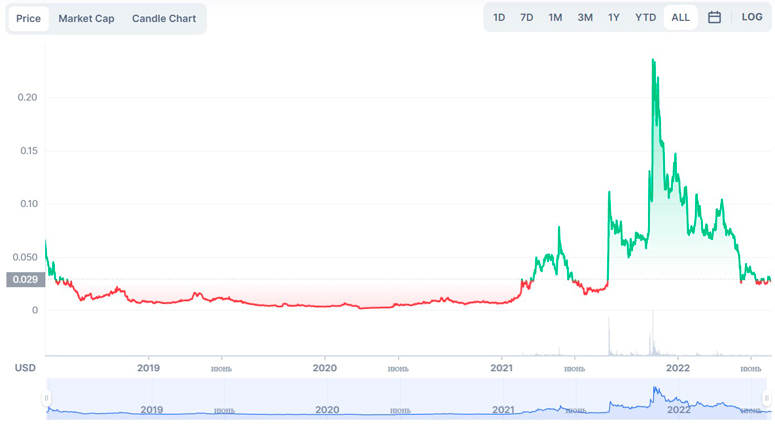Screen dimensions: 775x424
Task: Click the 2022 label in the navigator
Action: [679, 410]
